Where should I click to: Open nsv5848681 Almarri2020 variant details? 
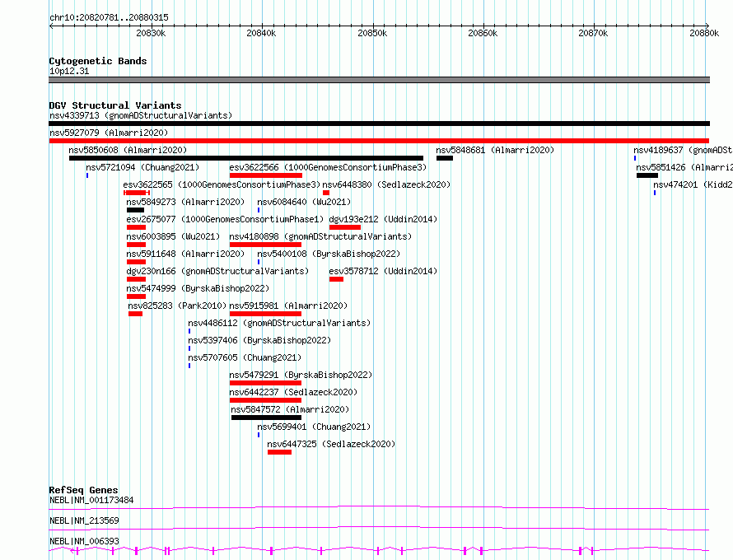[495, 150]
